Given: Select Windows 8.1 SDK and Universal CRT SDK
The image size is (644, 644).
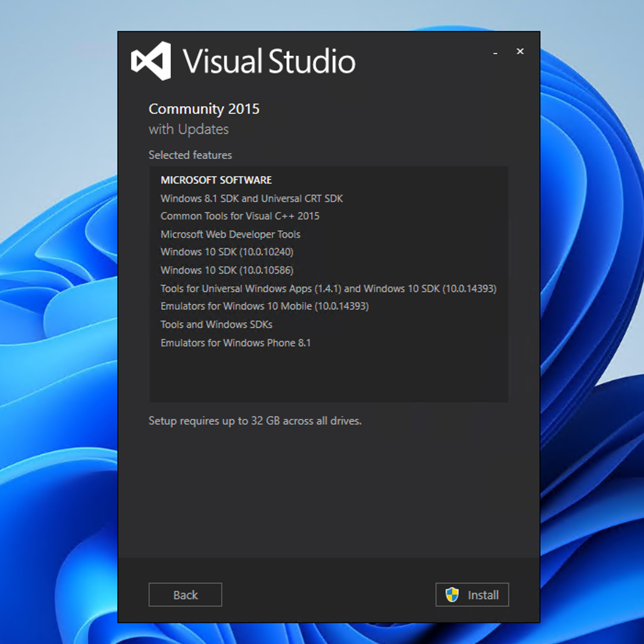Looking at the screenshot, I should pos(252,198).
